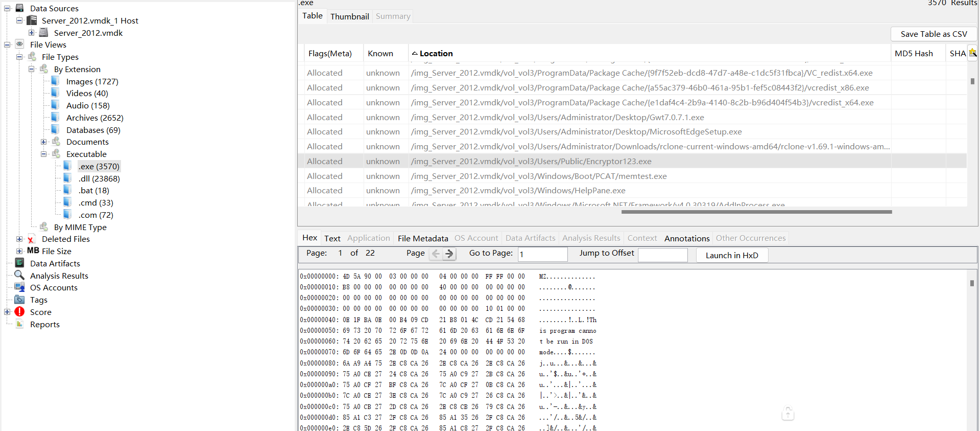
Task: Click the Reports icon
Action: coord(20,324)
